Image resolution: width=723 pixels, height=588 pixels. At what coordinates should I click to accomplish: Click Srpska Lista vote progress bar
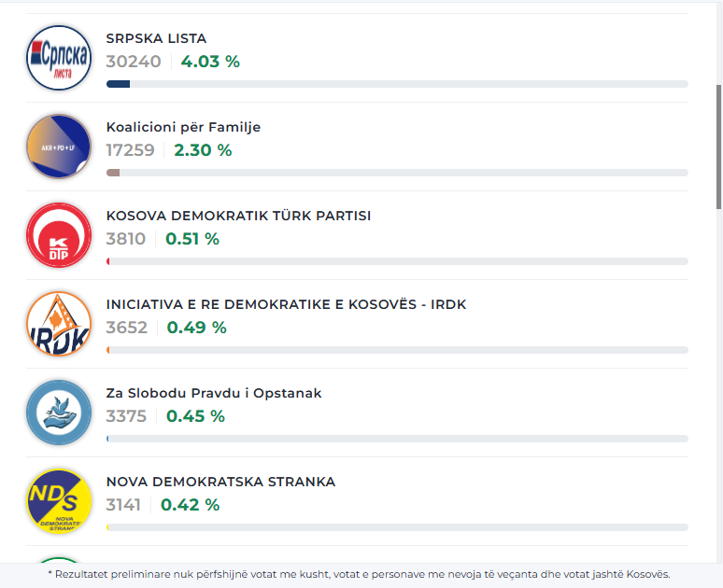(x=397, y=84)
